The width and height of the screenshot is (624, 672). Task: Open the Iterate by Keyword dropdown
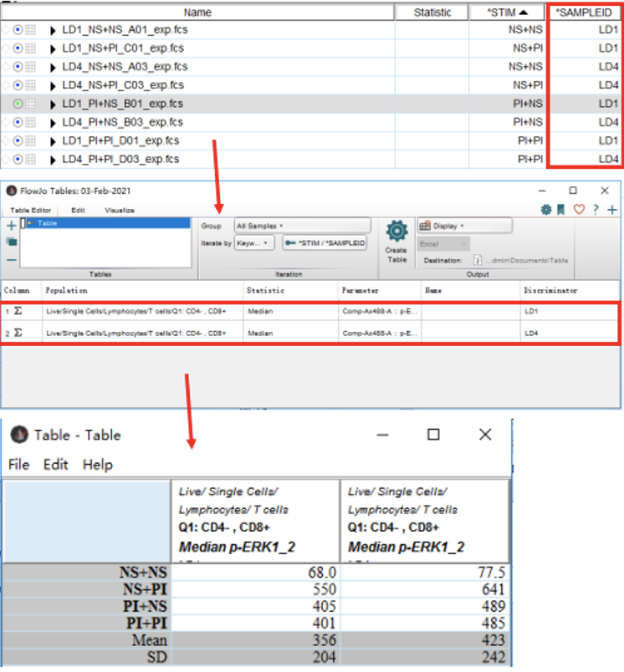[x=254, y=242]
